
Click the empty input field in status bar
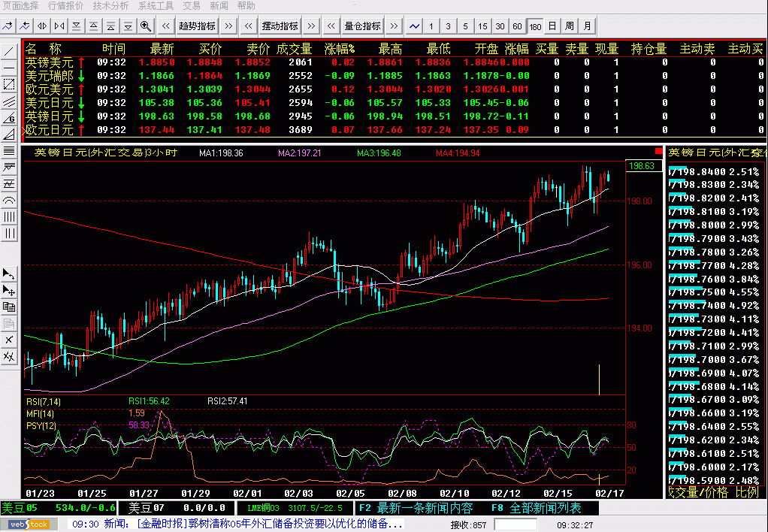click(x=516, y=524)
